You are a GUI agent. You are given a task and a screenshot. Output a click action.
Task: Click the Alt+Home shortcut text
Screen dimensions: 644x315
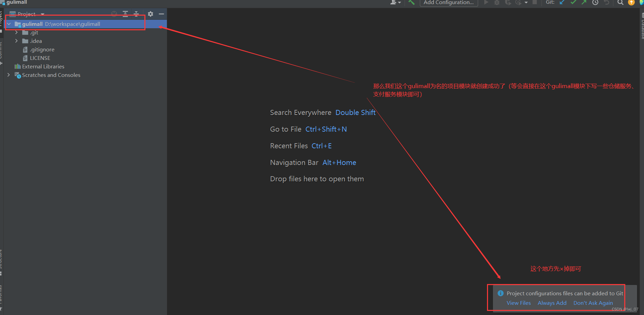click(339, 163)
